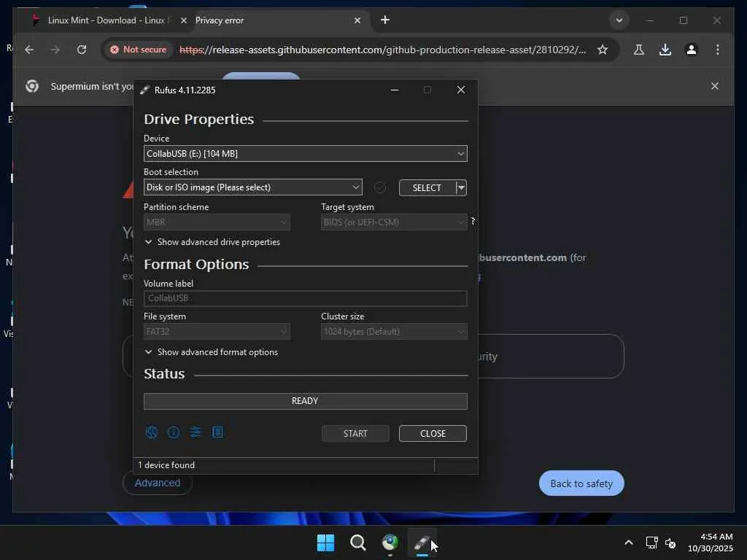The height and width of the screenshot is (560, 747).
Task: Click the CLOSE button in Rufus
Action: [433, 433]
